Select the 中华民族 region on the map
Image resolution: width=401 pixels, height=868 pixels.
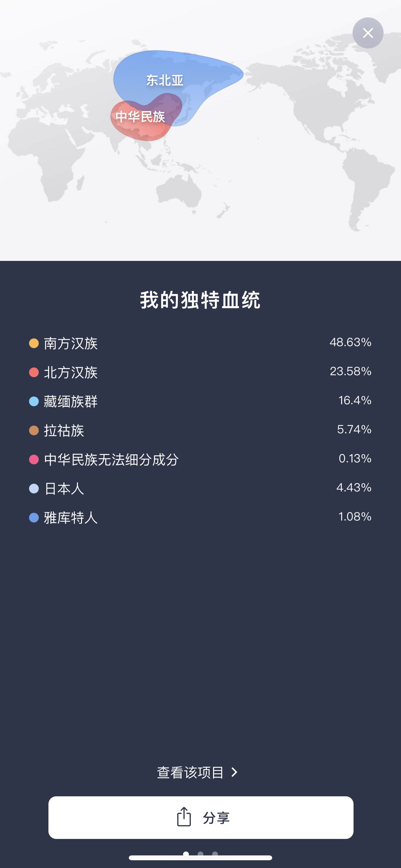[140, 117]
